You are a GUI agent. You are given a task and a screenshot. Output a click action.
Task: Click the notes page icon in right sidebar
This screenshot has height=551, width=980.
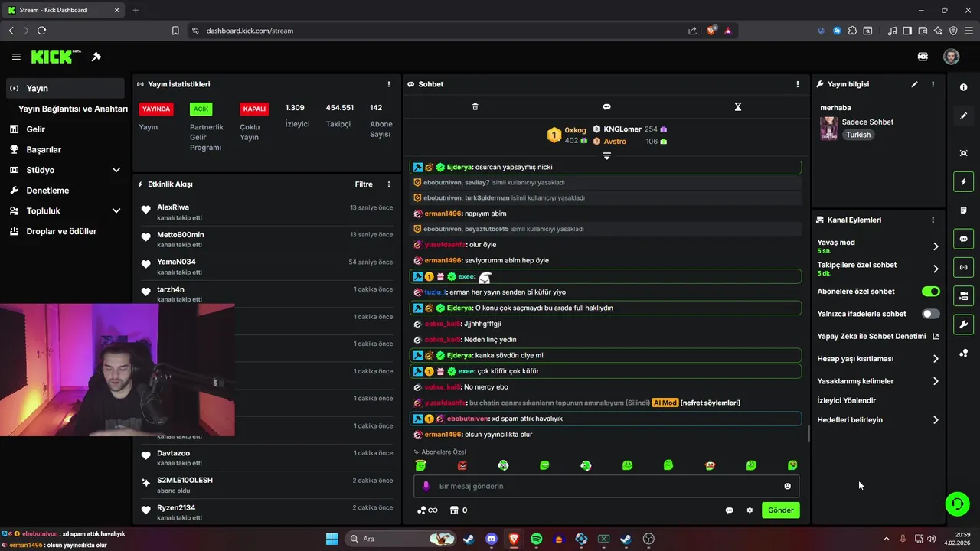[x=963, y=210]
